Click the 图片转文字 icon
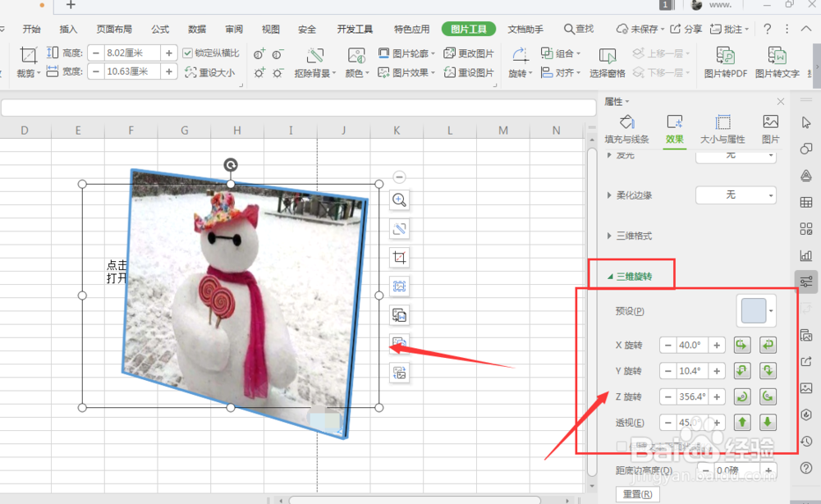The height and width of the screenshot is (504, 821). [777, 56]
